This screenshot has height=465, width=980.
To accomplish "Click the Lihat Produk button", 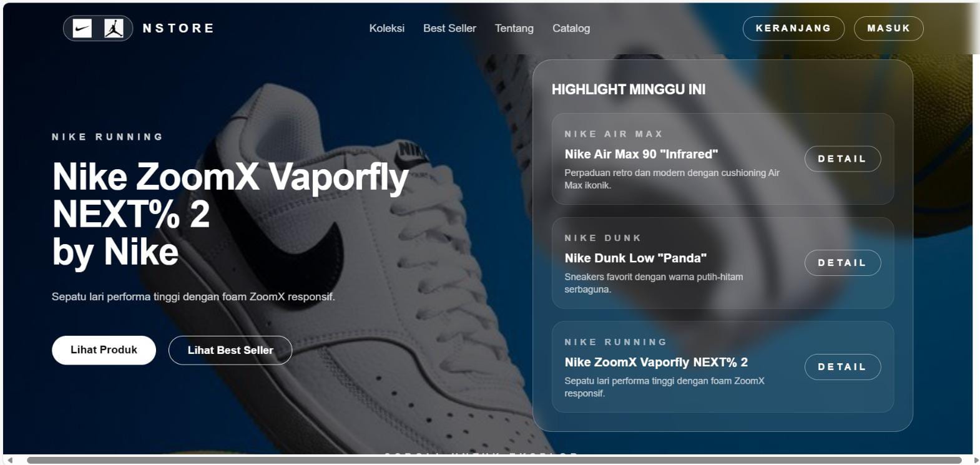I will tap(104, 350).
